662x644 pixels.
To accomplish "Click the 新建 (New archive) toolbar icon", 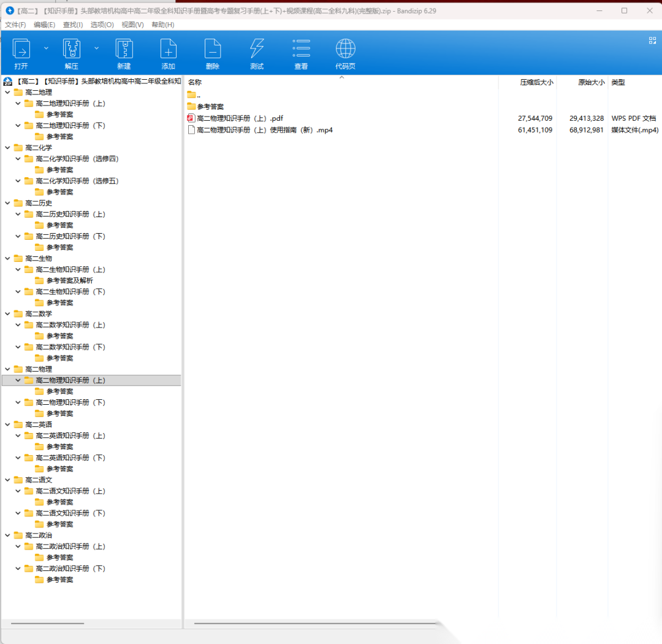I will pos(124,49).
